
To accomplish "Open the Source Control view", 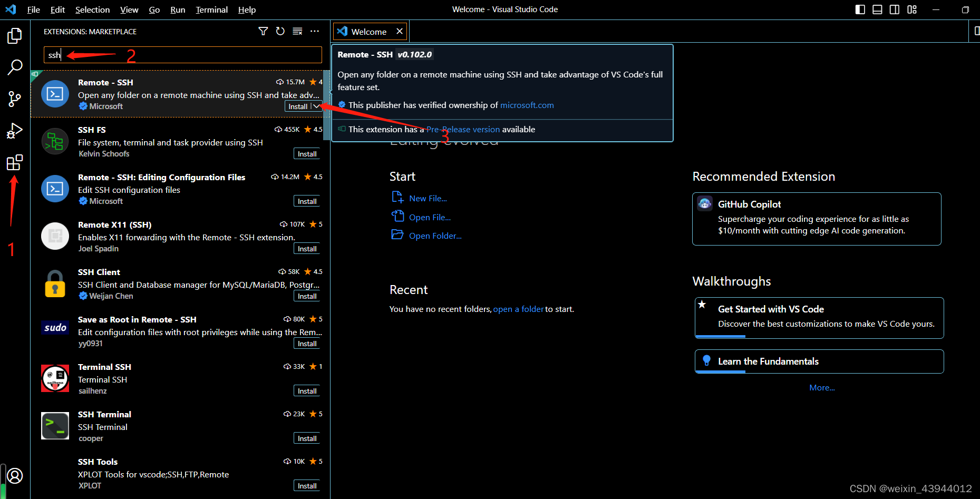I will [x=15, y=99].
